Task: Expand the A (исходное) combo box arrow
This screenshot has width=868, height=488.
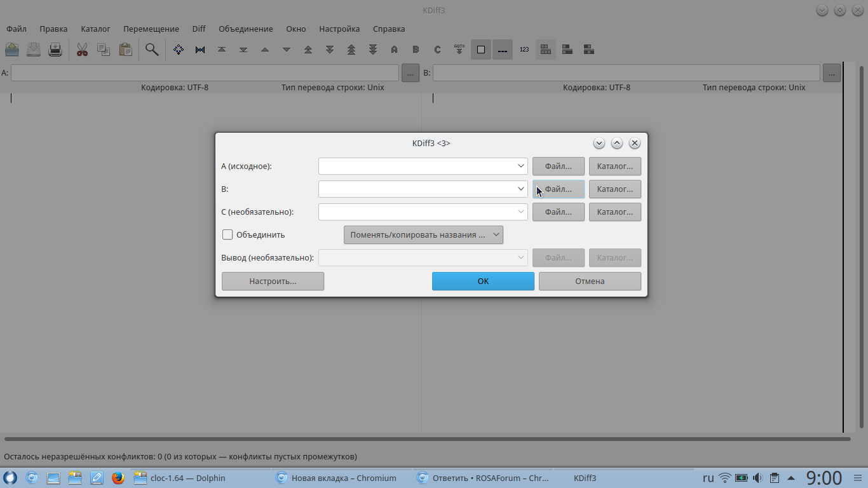Action: pos(520,166)
